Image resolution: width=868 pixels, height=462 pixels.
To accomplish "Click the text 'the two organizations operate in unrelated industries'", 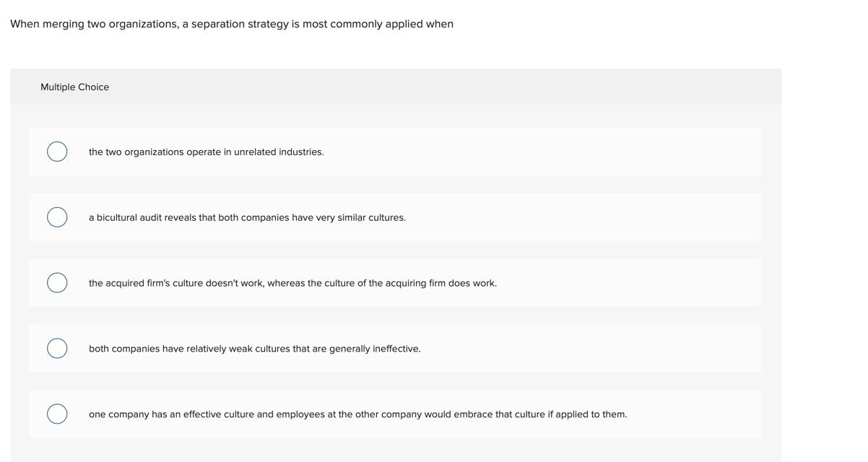I will coord(207,152).
